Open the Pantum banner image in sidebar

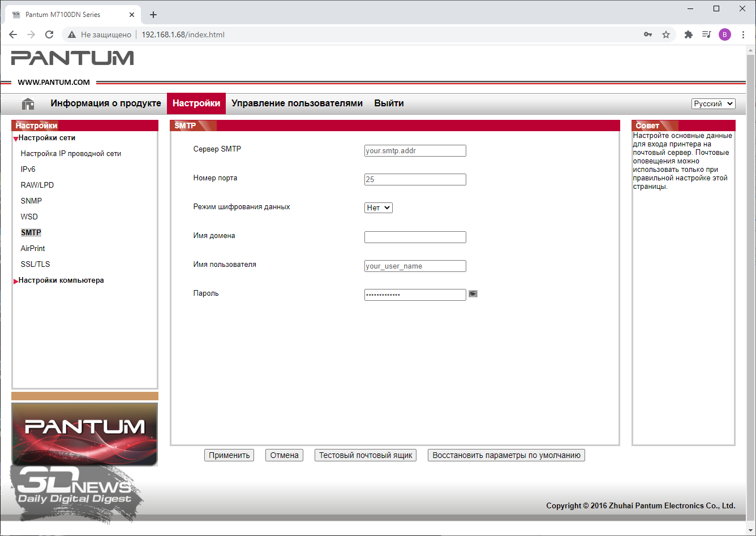coord(85,434)
